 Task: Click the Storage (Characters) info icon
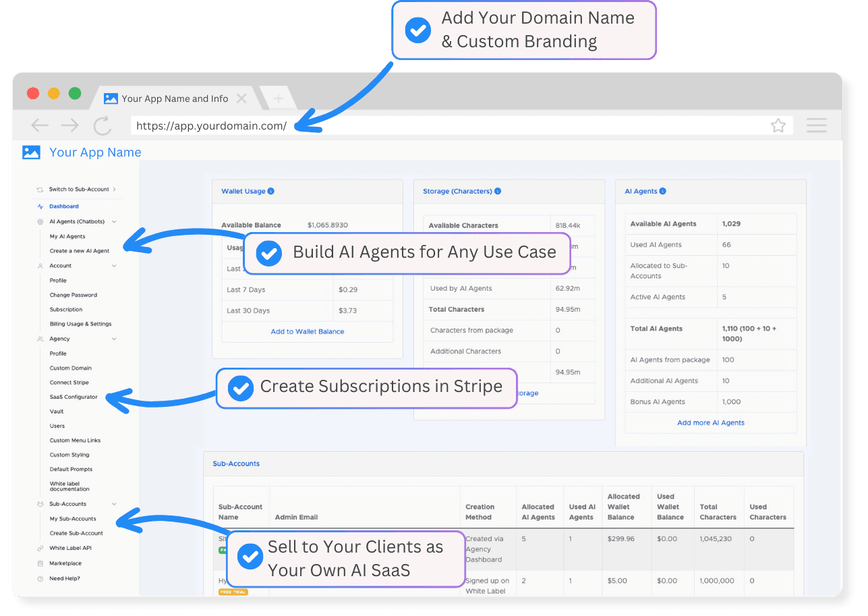pos(498,192)
